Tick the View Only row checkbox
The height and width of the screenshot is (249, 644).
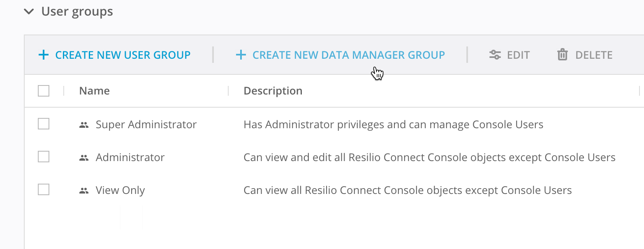pyautogui.click(x=44, y=189)
